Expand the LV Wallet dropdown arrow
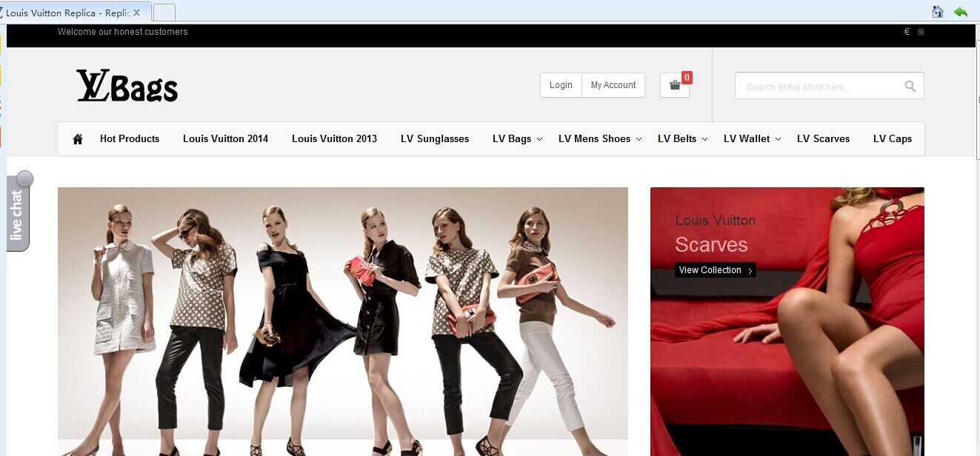This screenshot has width=980, height=456. [778, 139]
